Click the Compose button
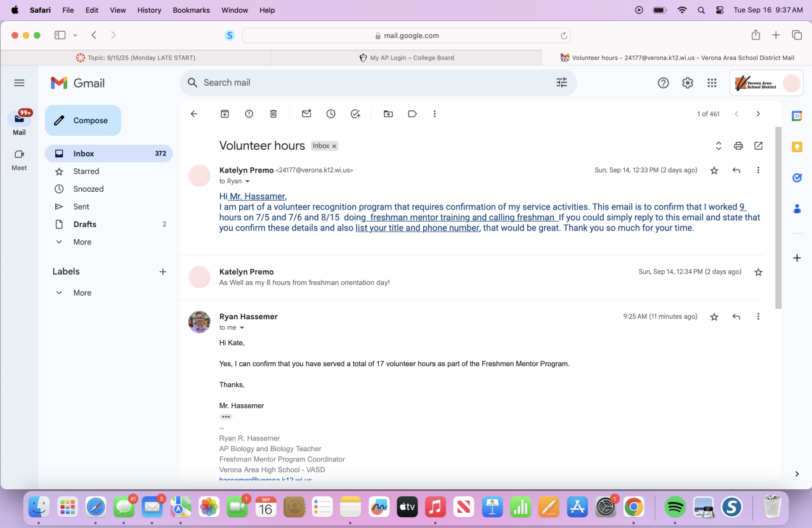The height and width of the screenshot is (528, 812). pos(82,121)
